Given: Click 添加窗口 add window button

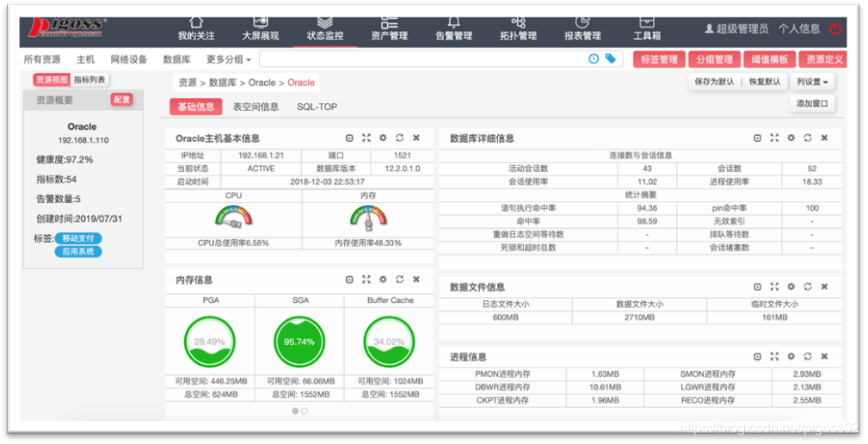Looking at the screenshot, I should click(x=812, y=103).
